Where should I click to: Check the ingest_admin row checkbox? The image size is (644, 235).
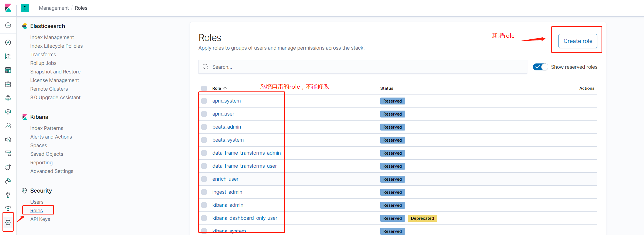click(x=204, y=192)
